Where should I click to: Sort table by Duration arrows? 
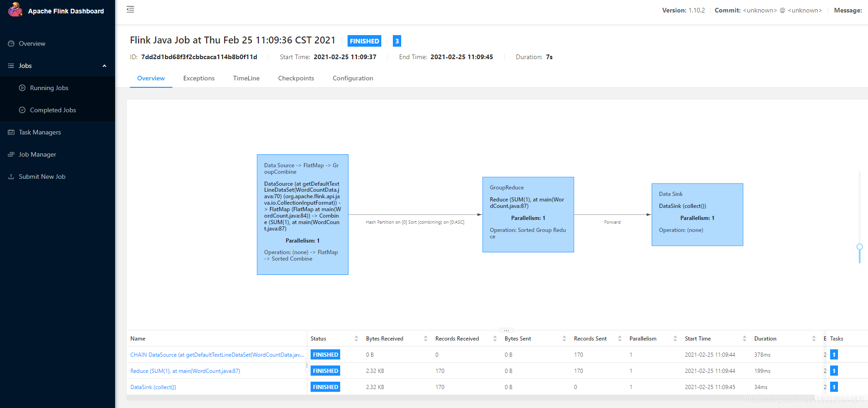point(814,339)
